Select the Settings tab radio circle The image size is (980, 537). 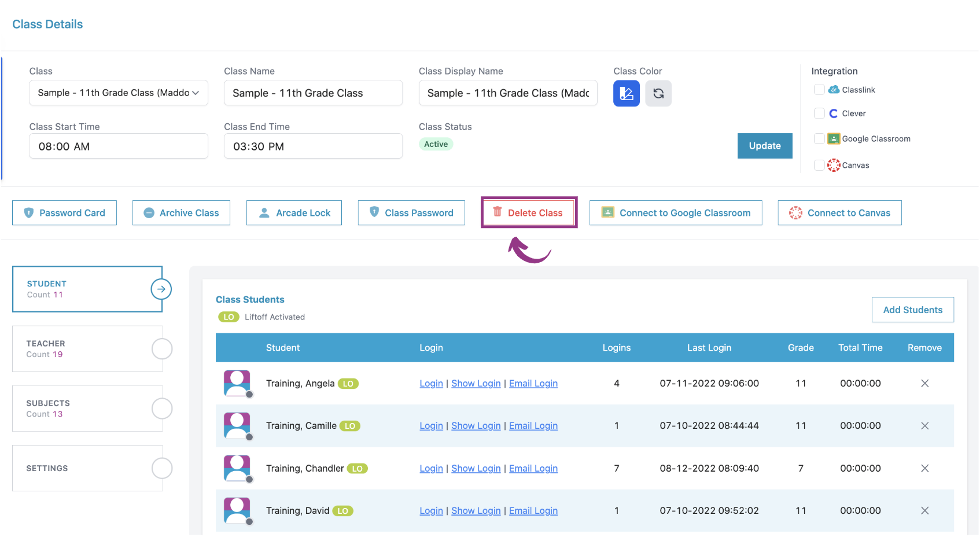(162, 468)
